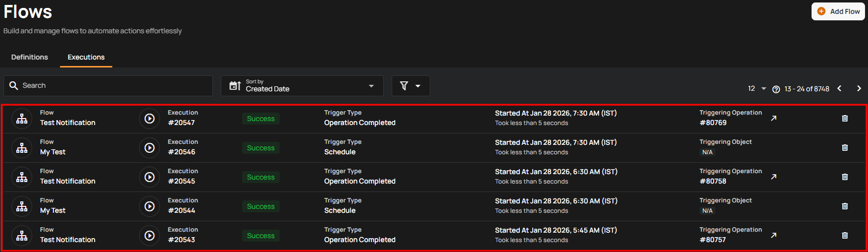
Task: Open triggering operation #80769 external link
Action: pos(773,119)
